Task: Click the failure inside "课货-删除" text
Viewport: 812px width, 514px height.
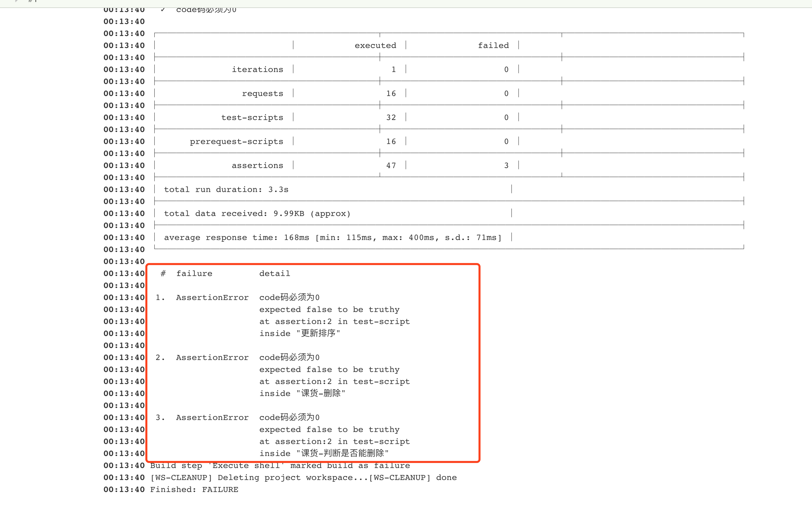Action: coord(302,394)
